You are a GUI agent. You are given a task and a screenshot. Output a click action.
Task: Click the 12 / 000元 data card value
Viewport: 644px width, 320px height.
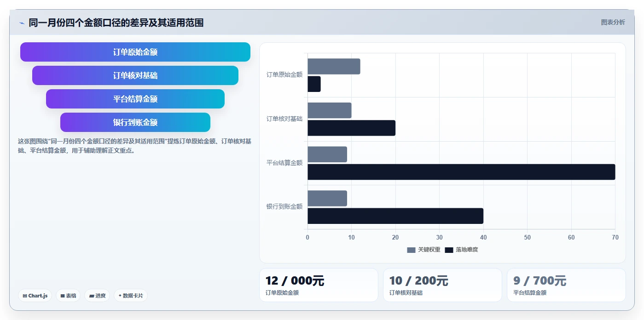point(295,280)
